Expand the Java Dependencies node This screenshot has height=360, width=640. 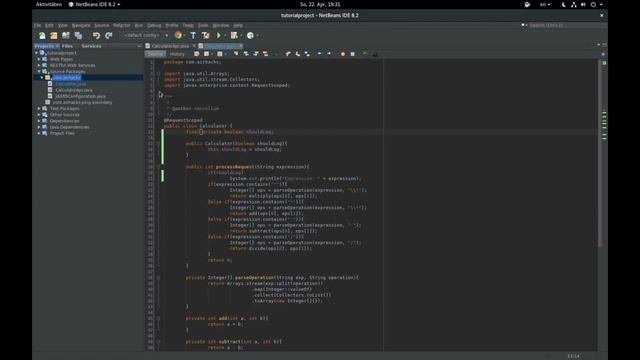click(39, 127)
